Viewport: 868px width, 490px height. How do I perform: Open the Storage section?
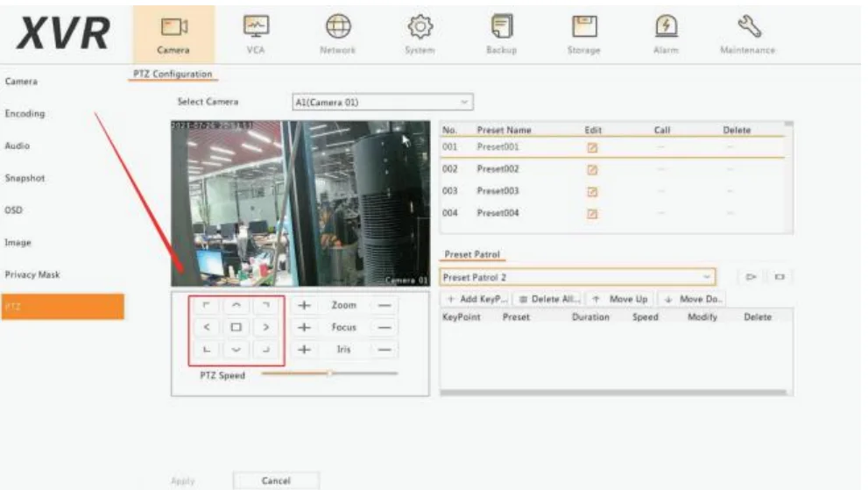tap(584, 34)
